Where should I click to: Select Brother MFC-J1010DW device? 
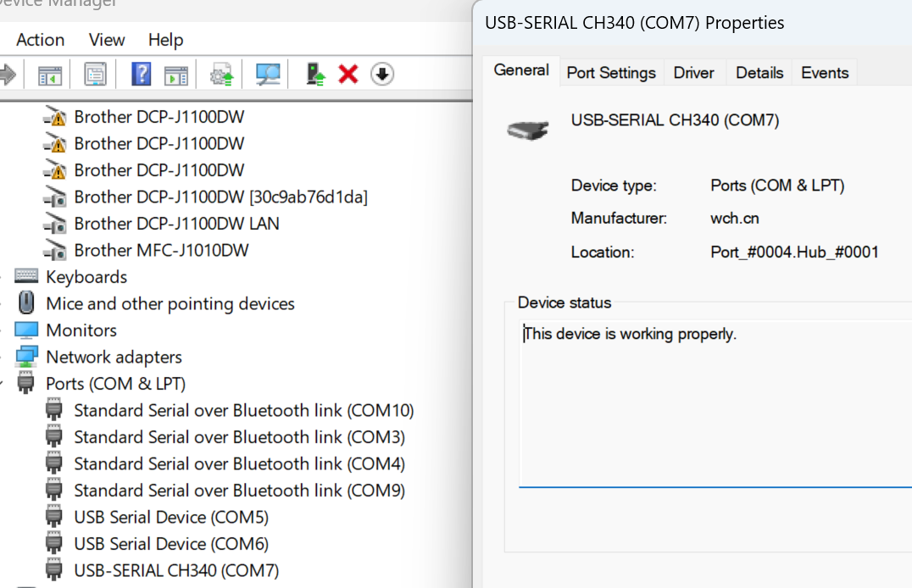point(161,250)
